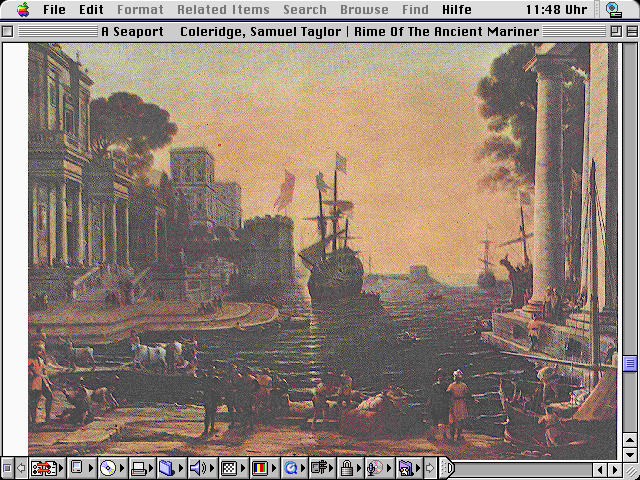Viewport: 640px width, 480px height.
Task: Click the dimmed Format menu
Action: [140, 9]
